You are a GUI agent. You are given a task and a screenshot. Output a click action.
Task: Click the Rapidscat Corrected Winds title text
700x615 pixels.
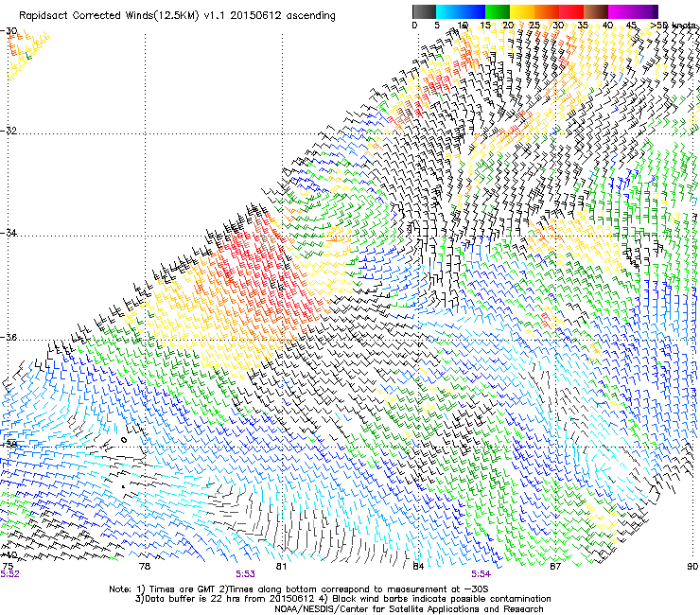[177, 16]
